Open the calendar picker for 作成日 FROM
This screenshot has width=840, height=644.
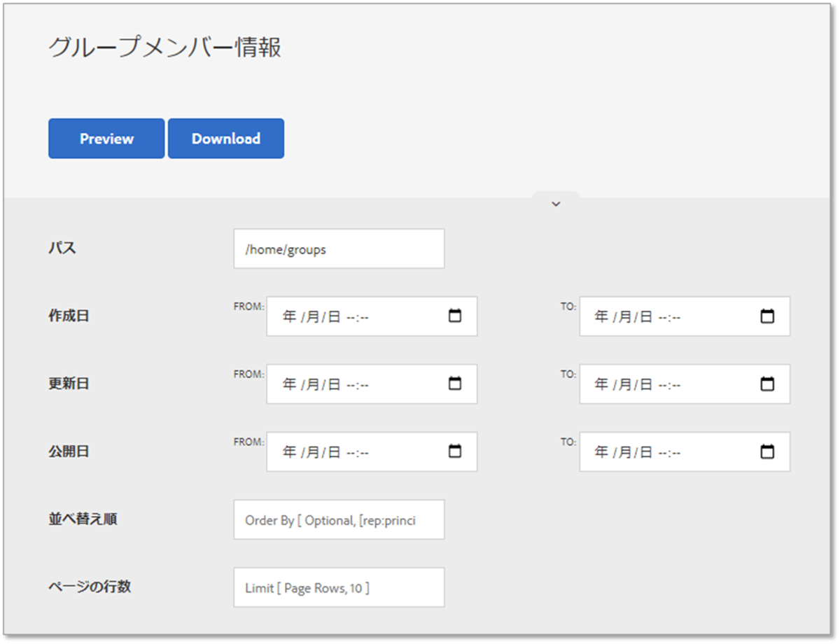pyautogui.click(x=456, y=316)
